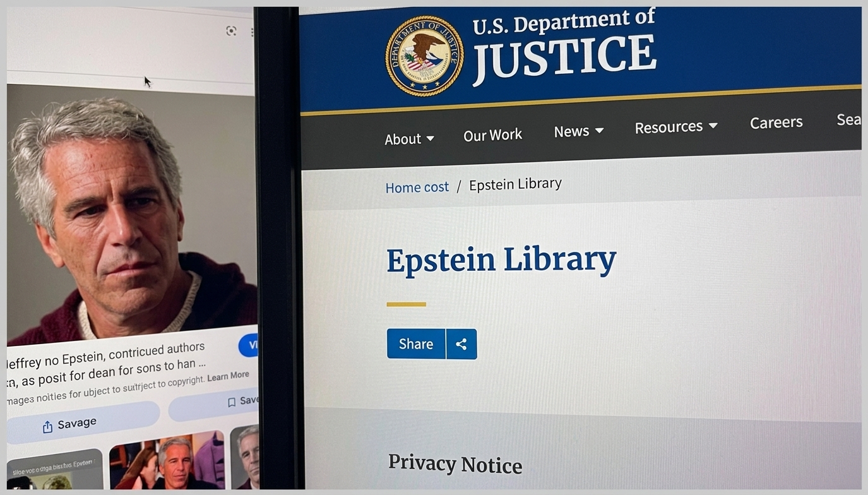Viewport: 868px width, 495px height.
Task: Open the Careers menu item
Action: (776, 122)
